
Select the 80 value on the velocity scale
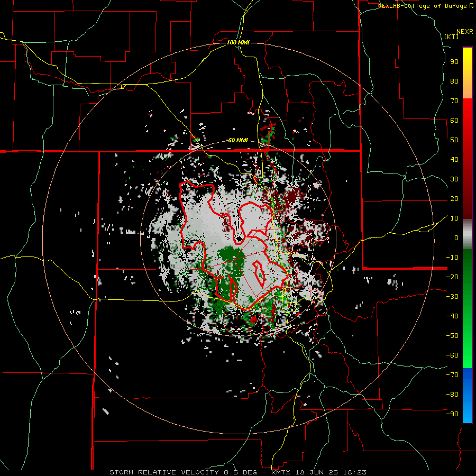coord(454,81)
